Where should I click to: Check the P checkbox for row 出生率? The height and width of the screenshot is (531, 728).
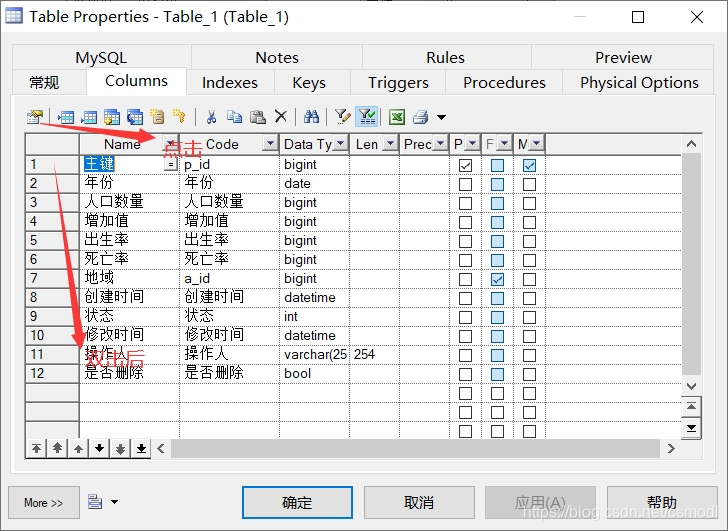[465, 241]
